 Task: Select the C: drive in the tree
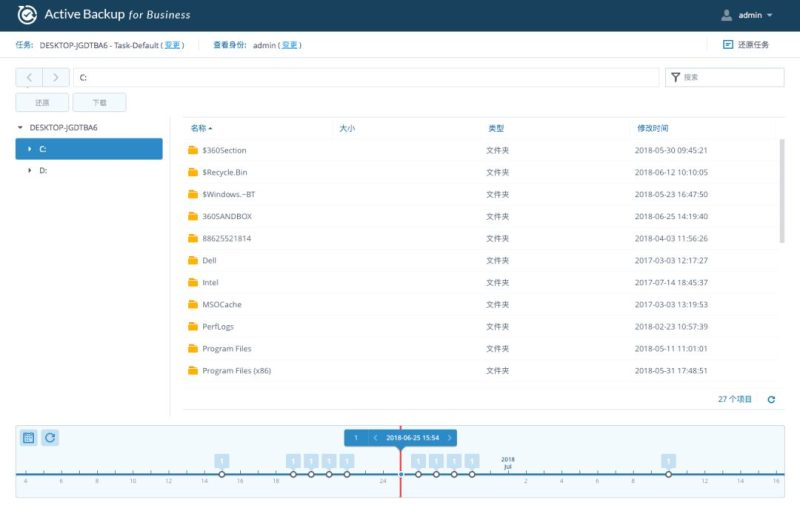[89, 149]
